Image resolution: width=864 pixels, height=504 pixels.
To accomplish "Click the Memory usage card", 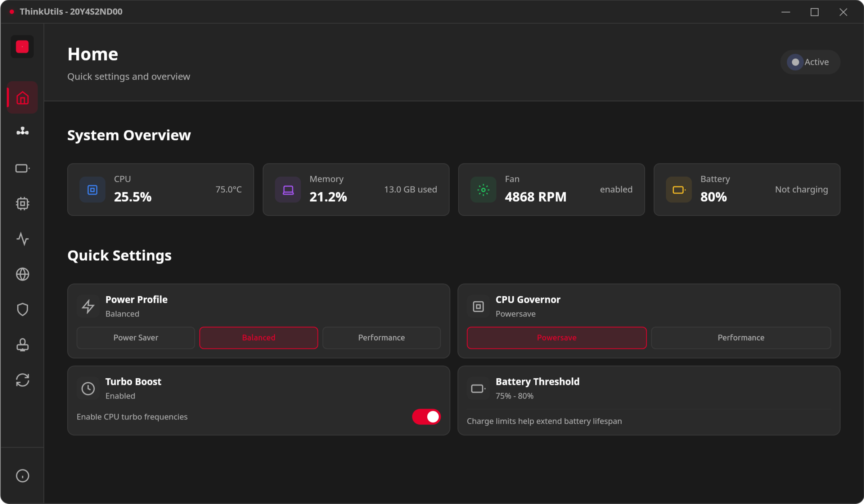I will [356, 189].
